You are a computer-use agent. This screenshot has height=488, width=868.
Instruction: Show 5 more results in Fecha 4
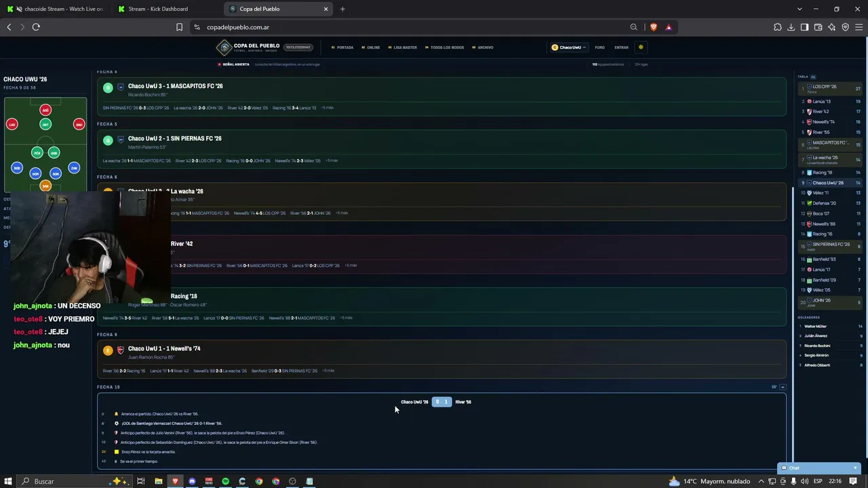(x=328, y=108)
